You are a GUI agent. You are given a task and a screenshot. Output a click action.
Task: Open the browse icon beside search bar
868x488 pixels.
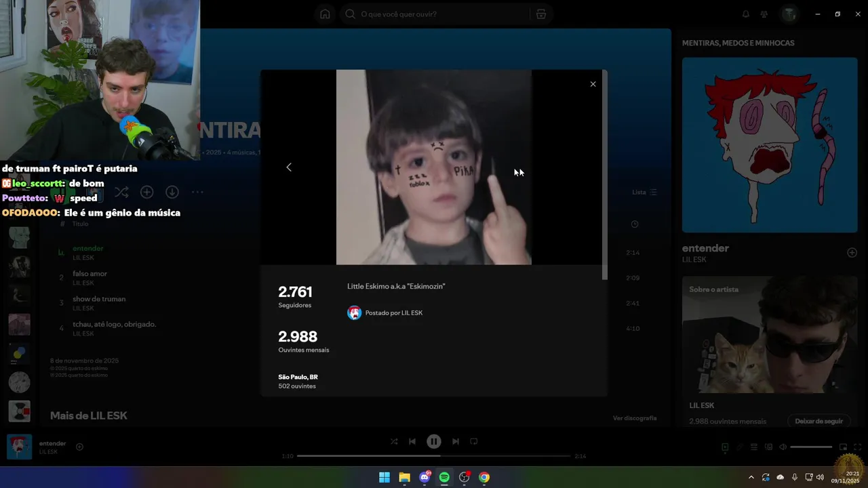tap(540, 14)
